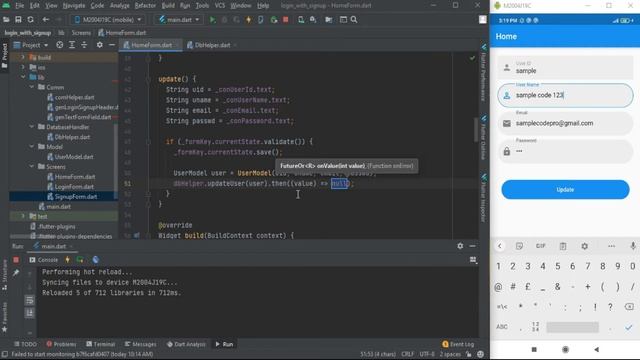The image size is (640, 360).
Task: Switch to the HomeForm.dart editor tab
Action: (151, 45)
